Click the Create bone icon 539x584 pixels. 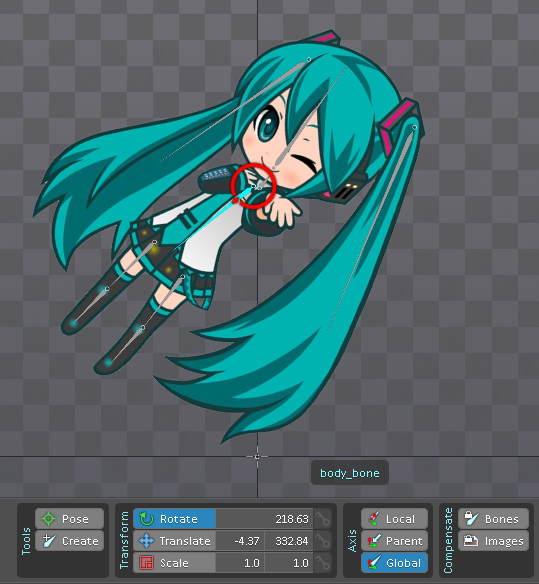pos(49,540)
